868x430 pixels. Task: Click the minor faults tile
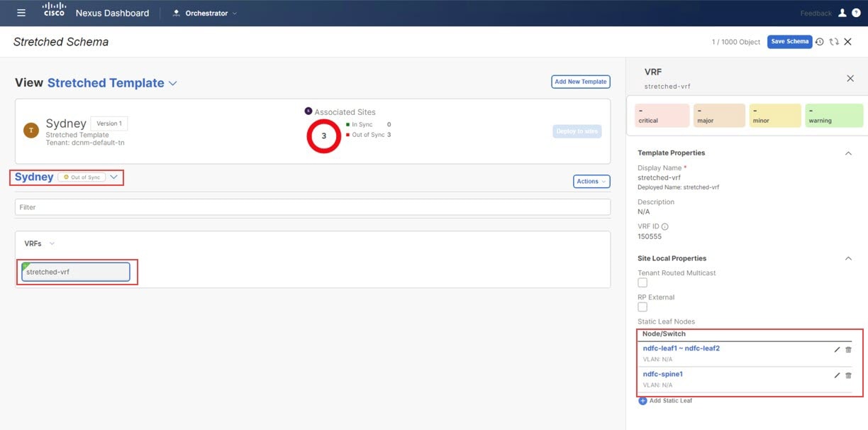tap(775, 116)
